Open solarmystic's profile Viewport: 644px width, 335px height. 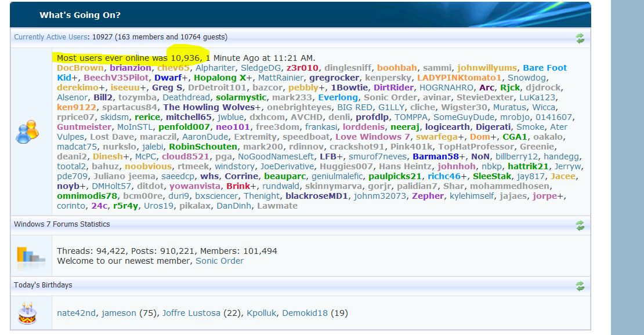[x=241, y=97]
